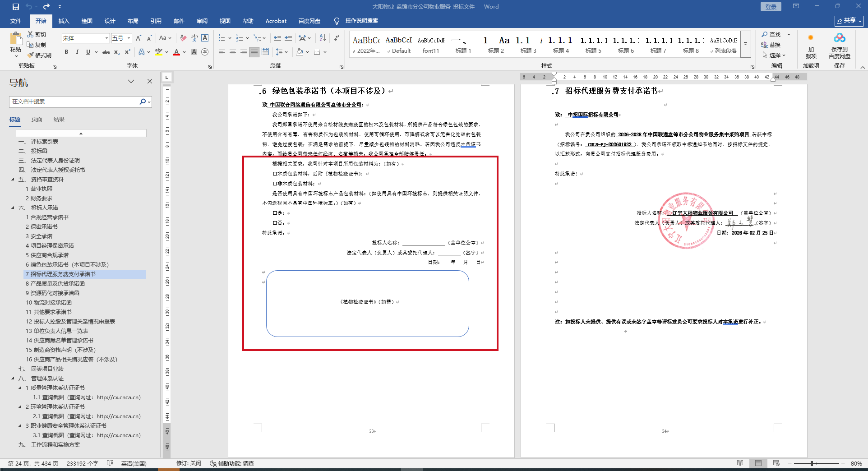Open the 结果 (Results) tab in navigation pane
The width and height of the screenshot is (868, 471).
tap(59, 120)
